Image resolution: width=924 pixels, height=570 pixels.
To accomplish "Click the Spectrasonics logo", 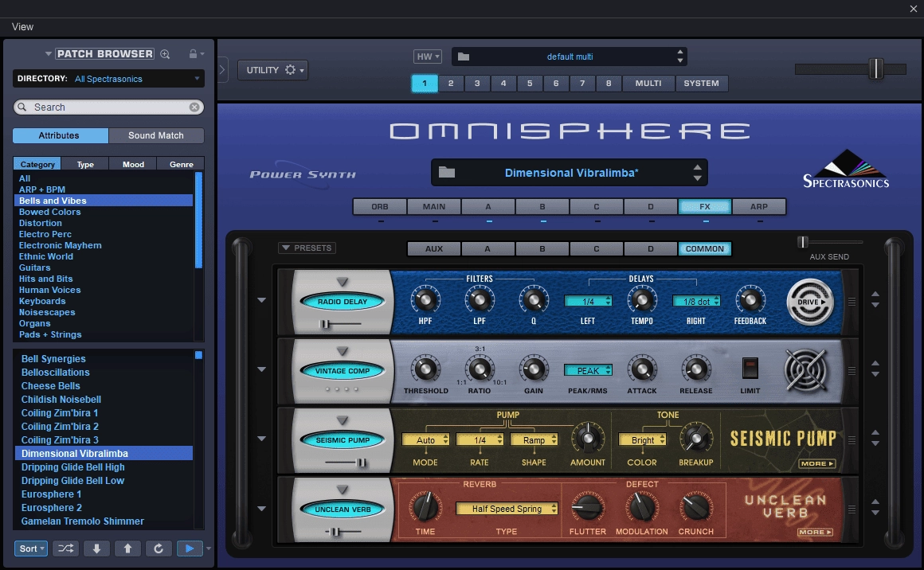I will (x=846, y=169).
